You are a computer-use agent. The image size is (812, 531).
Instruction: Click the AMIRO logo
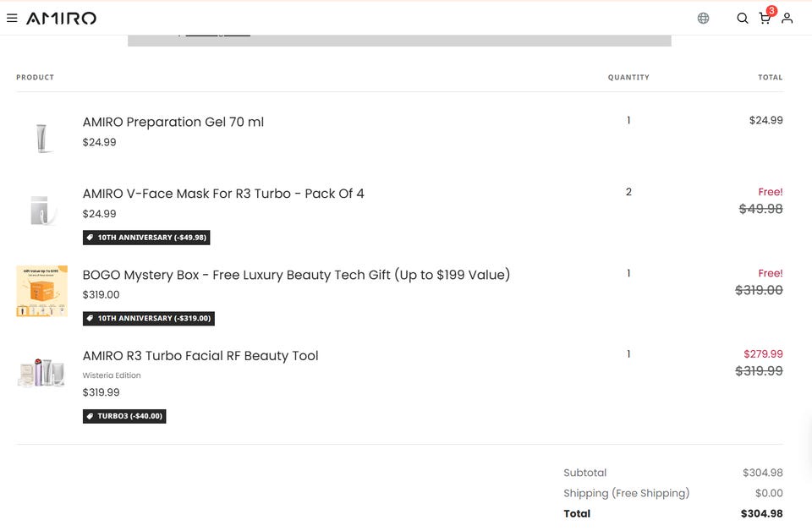61,18
